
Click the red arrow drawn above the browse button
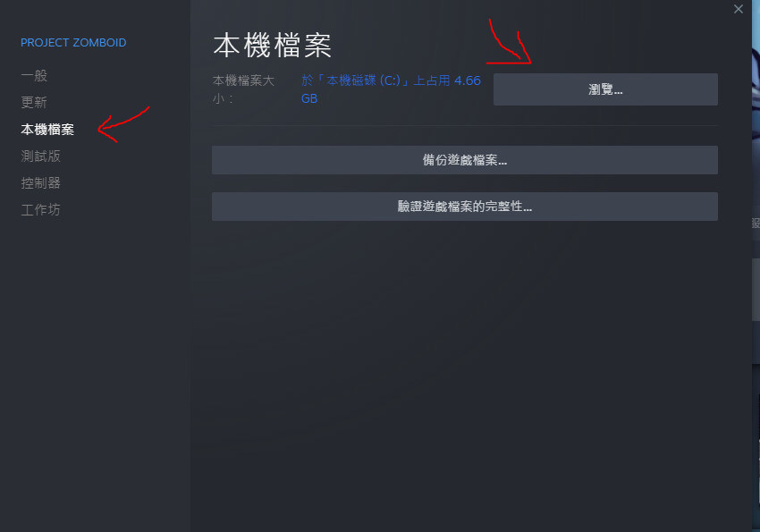pyautogui.click(x=509, y=42)
